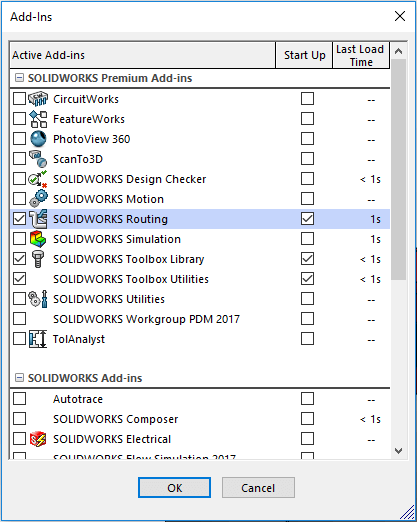Click the SOLIDWORKS Design Checker icon
Image resolution: width=417 pixels, height=522 pixels.
[38, 179]
